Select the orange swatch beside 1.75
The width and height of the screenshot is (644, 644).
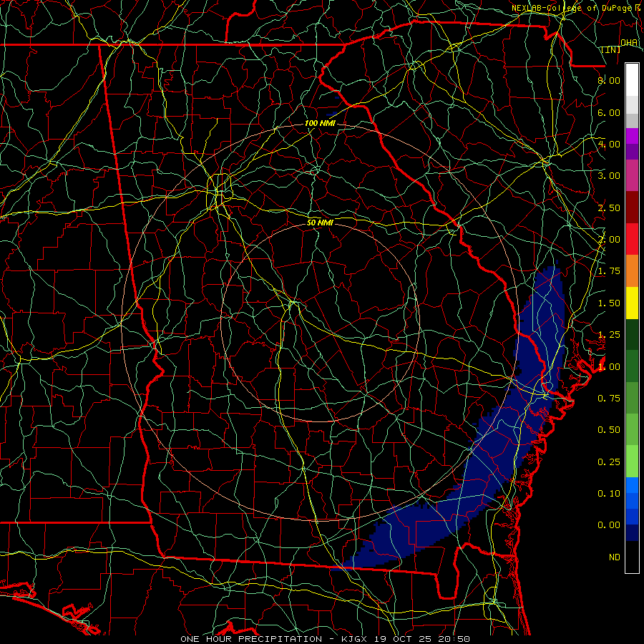632,270
